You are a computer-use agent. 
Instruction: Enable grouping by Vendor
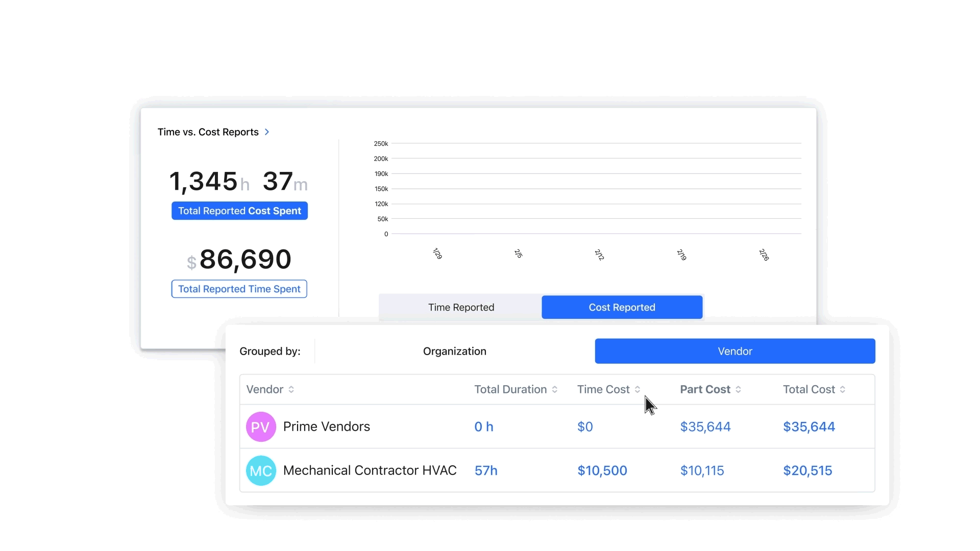click(x=734, y=351)
